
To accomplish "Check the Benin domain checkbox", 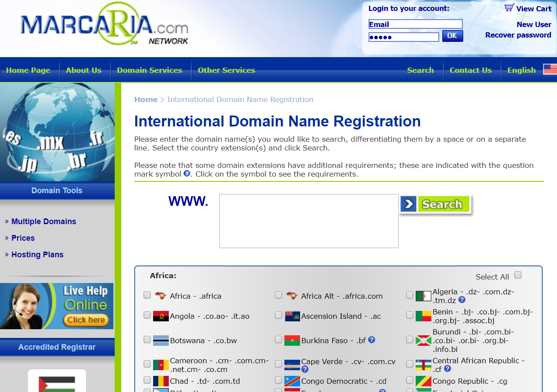I will 409,315.
